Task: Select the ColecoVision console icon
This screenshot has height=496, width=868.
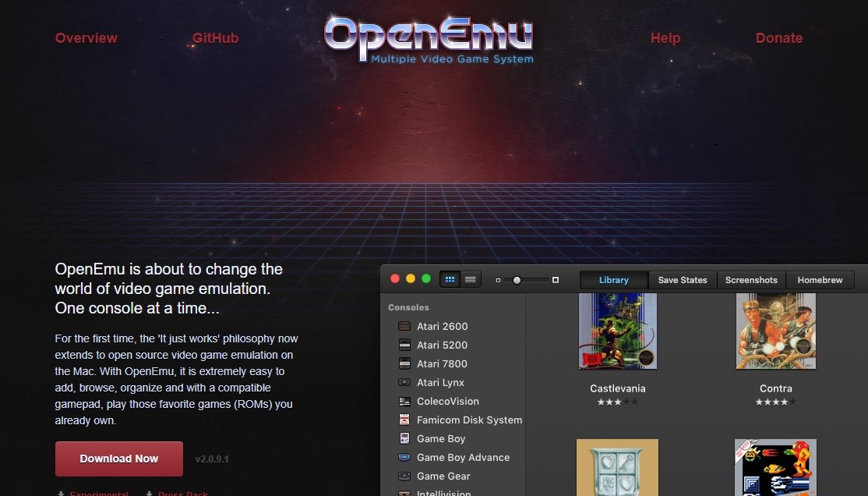Action: (x=404, y=401)
